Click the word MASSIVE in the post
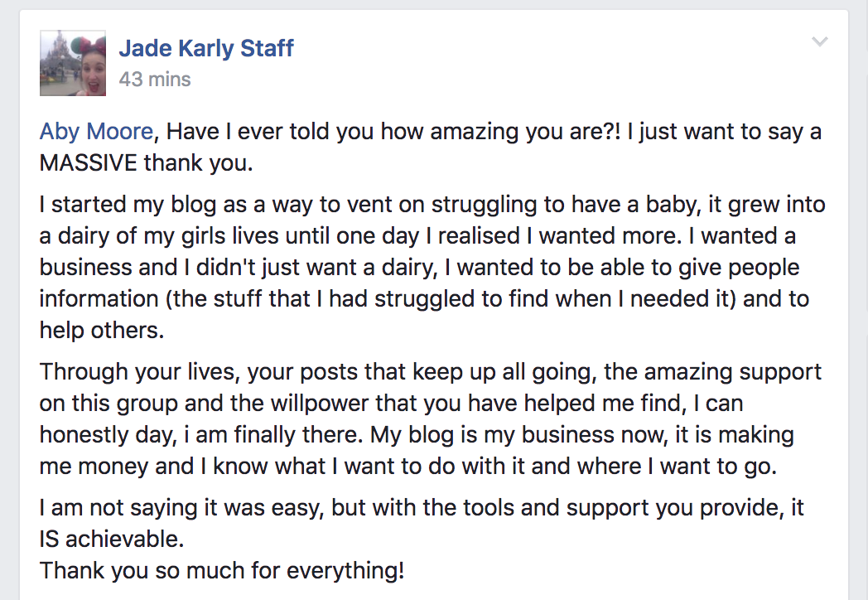Image resolution: width=868 pixels, height=600 pixels. (x=89, y=163)
